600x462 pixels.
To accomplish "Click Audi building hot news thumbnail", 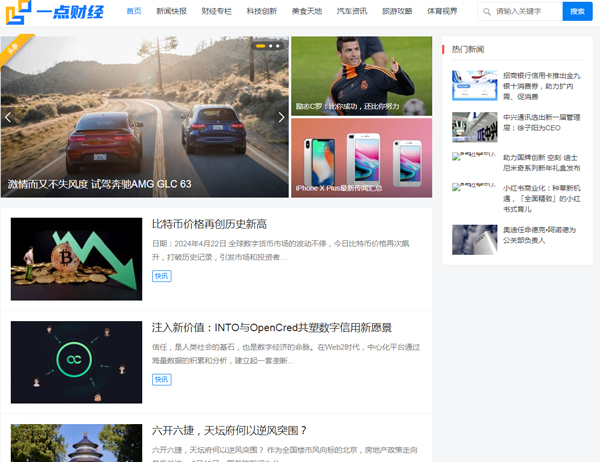I will [x=474, y=240].
